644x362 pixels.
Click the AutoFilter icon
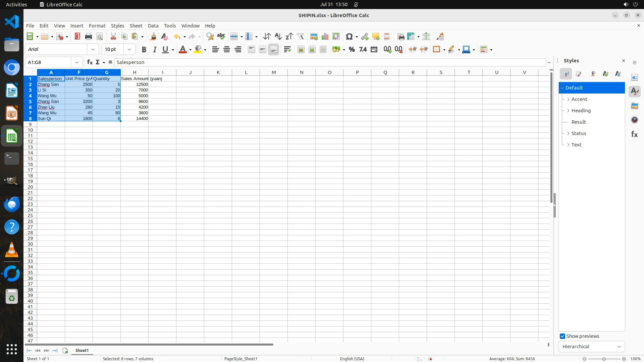tap(300, 37)
